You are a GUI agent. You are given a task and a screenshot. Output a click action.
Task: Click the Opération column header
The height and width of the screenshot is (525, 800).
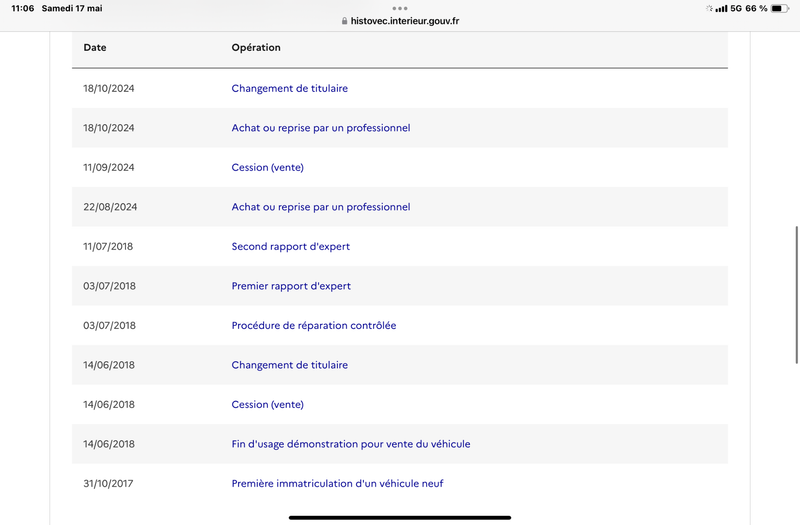256,47
